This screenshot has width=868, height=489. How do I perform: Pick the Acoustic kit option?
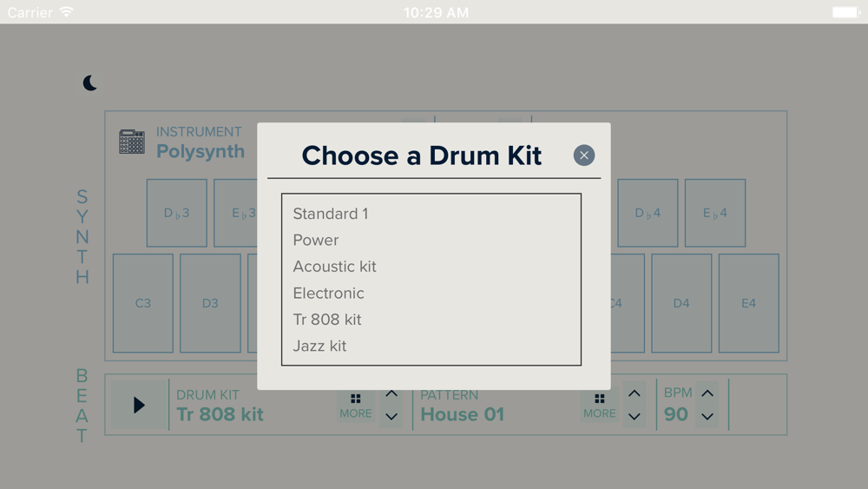[431, 267]
